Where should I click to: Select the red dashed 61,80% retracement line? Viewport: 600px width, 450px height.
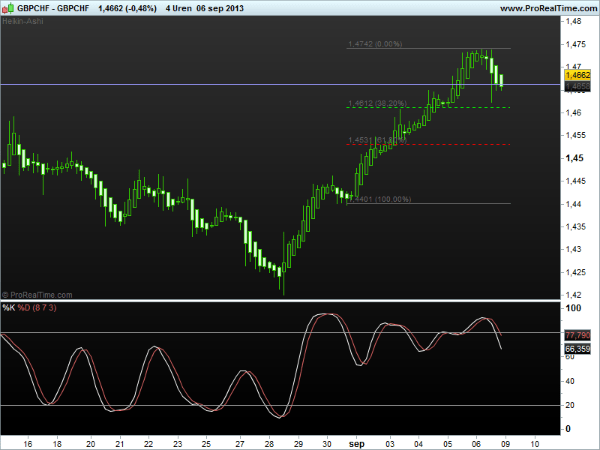pos(428,145)
